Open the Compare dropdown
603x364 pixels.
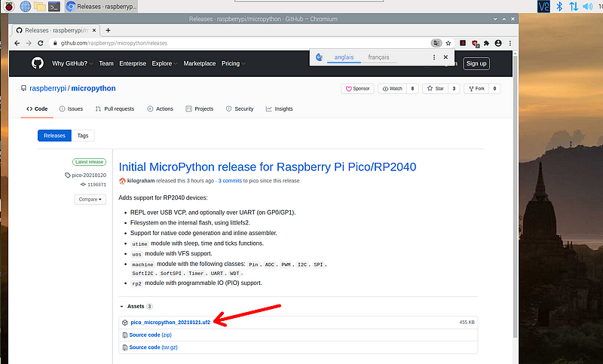[90, 199]
